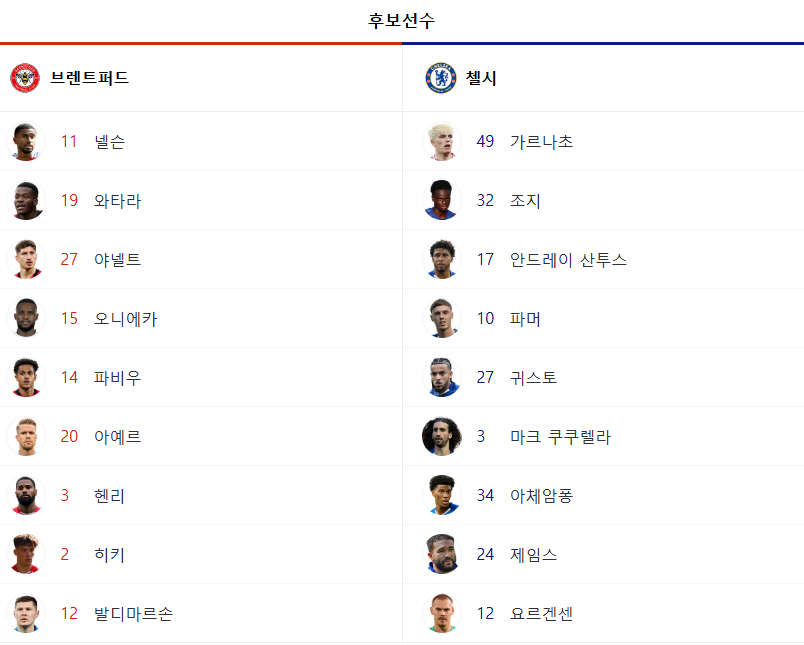
Task: Click the Chelsea club crest icon
Action: point(441,78)
